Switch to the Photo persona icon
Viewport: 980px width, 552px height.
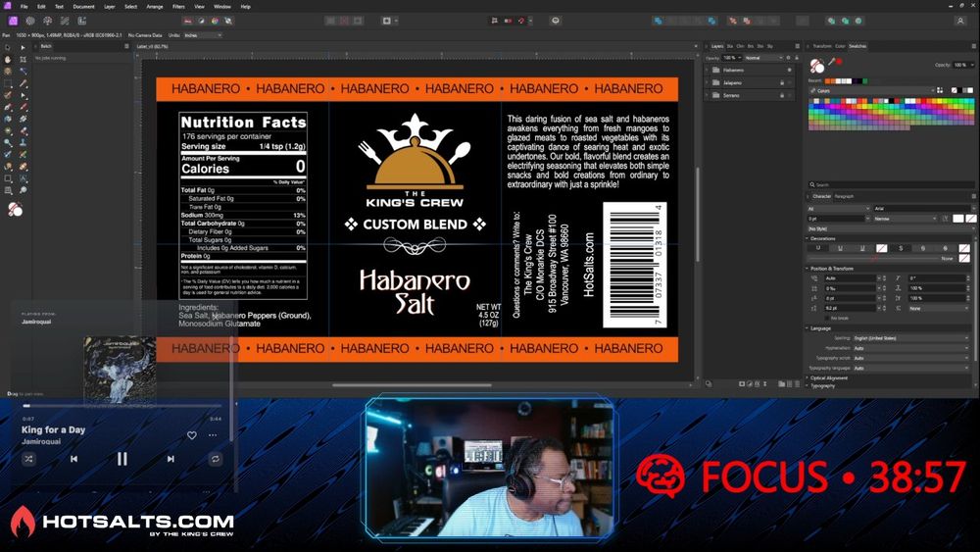pyautogui.click(x=13, y=21)
